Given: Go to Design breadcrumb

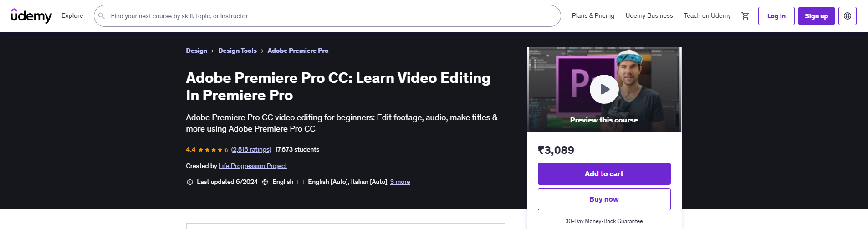Looking at the screenshot, I should point(197,51).
